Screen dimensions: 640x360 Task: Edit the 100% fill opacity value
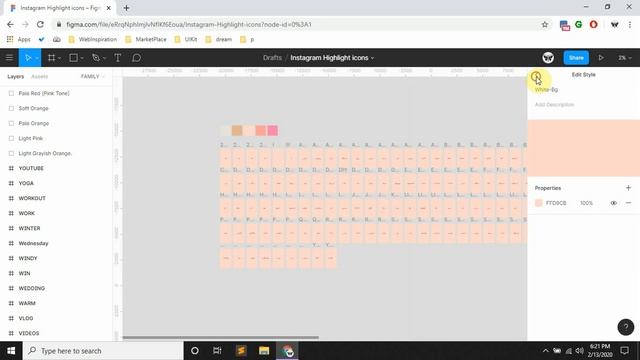point(586,203)
